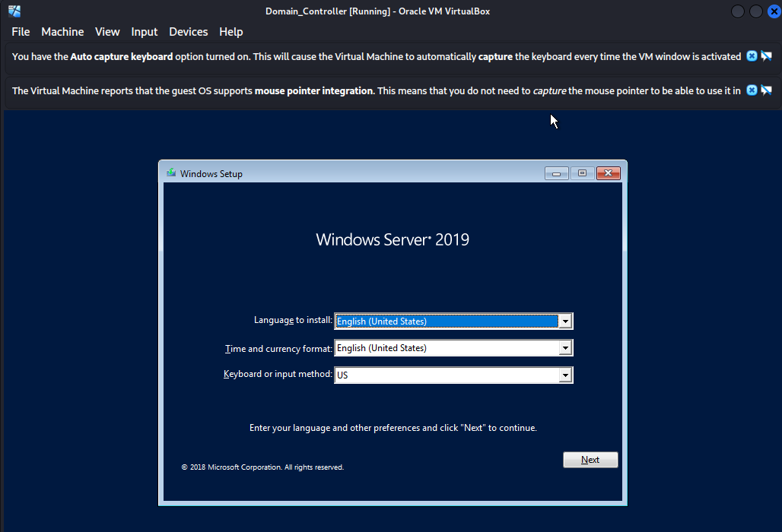Open the File menu
The width and height of the screenshot is (782, 532).
[21, 32]
